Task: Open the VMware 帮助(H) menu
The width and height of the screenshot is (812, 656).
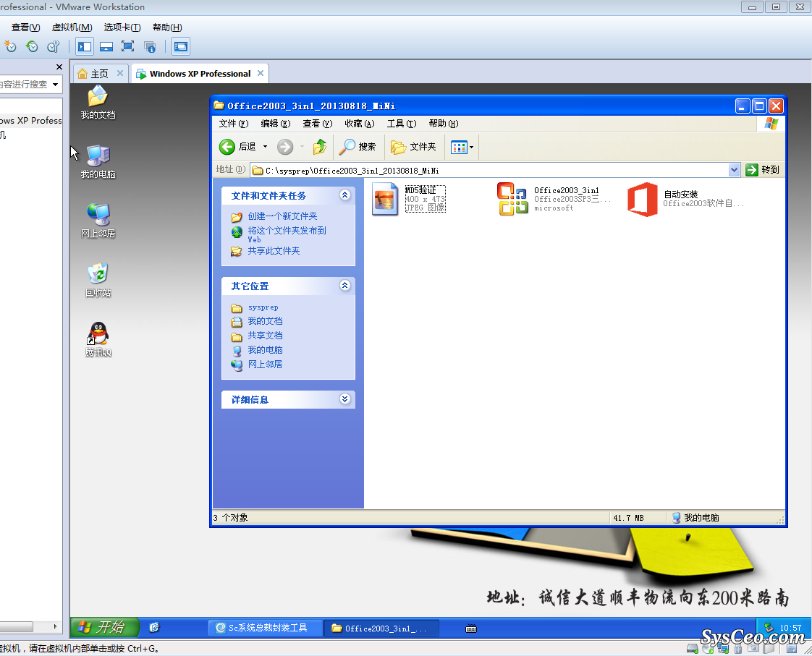Action: pyautogui.click(x=167, y=27)
